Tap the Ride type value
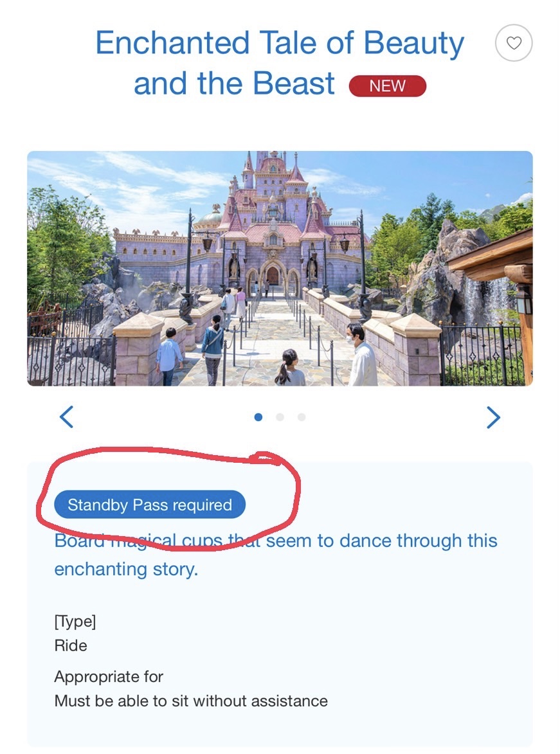 [x=71, y=645]
